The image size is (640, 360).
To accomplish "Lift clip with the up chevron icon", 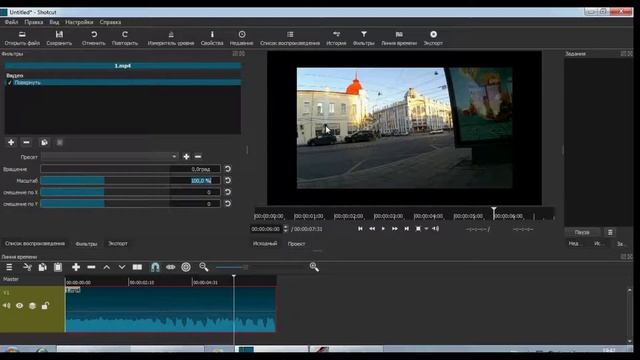I will [107, 267].
